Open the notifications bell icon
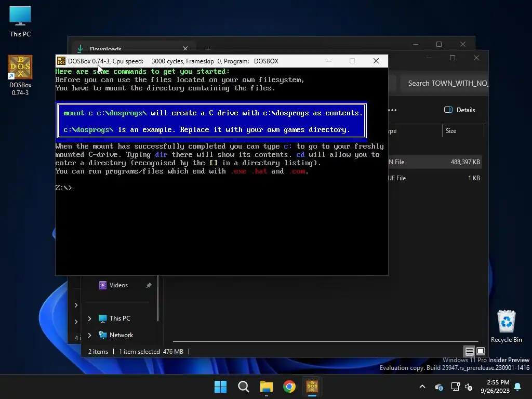 click(x=518, y=387)
